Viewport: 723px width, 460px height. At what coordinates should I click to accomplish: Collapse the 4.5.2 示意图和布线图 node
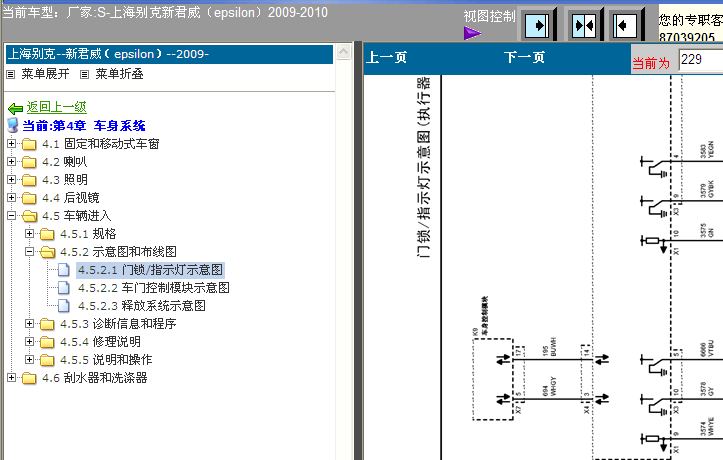click(30, 251)
